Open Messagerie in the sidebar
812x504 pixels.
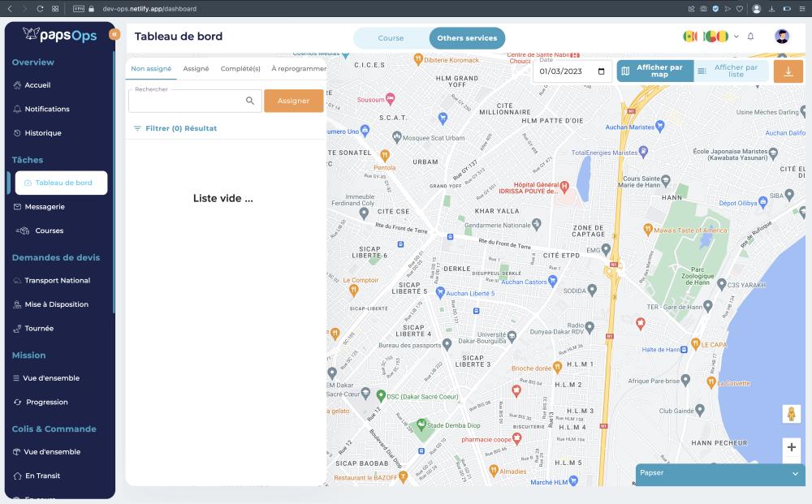(x=39, y=206)
